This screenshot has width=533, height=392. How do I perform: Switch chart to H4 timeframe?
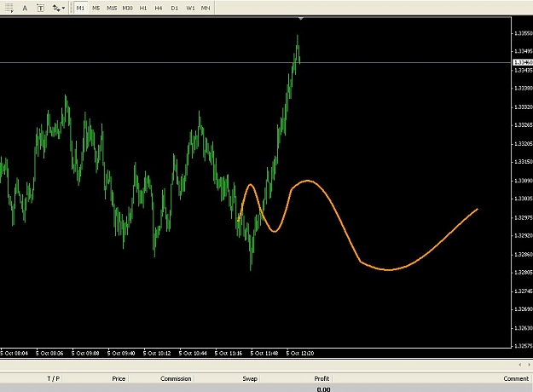[x=159, y=8]
